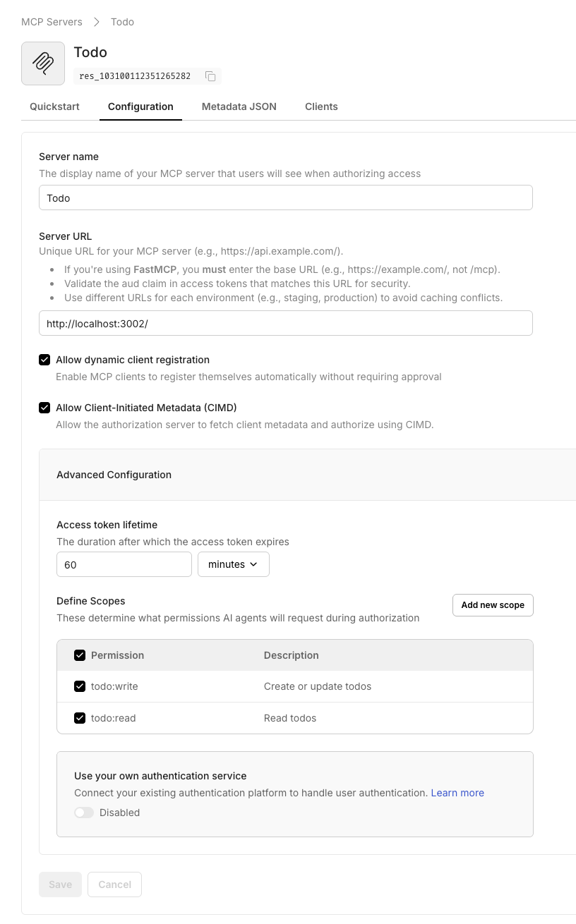576x924 pixels.
Task: Uncheck the todo:read permission
Action: (80, 717)
